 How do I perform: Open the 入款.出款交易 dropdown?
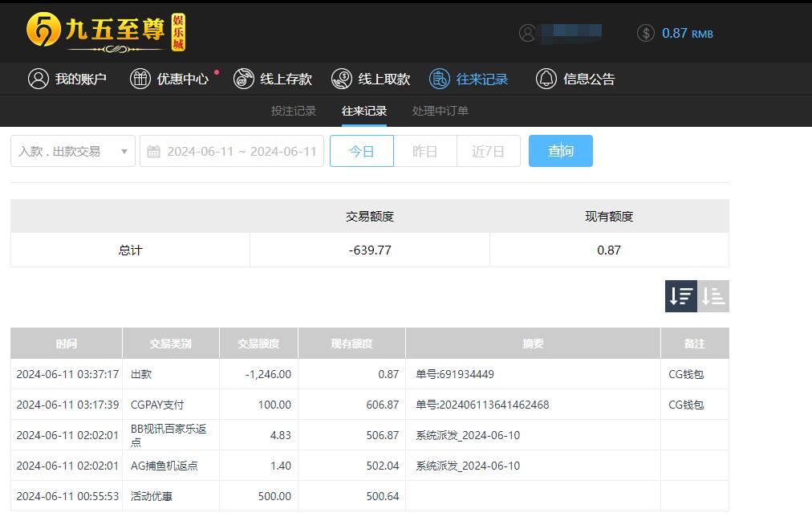[x=72, y=151]
